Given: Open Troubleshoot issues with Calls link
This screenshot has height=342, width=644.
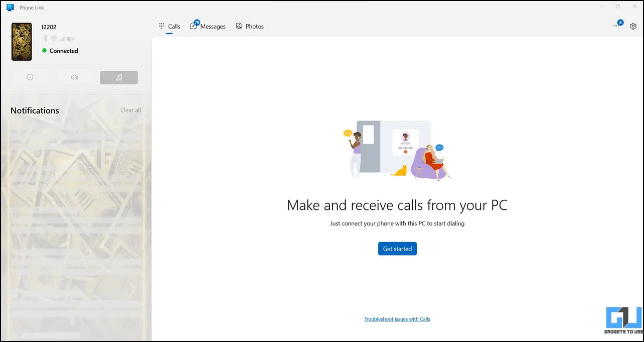Looking at the screenshot, I should [x=397, y=319].
